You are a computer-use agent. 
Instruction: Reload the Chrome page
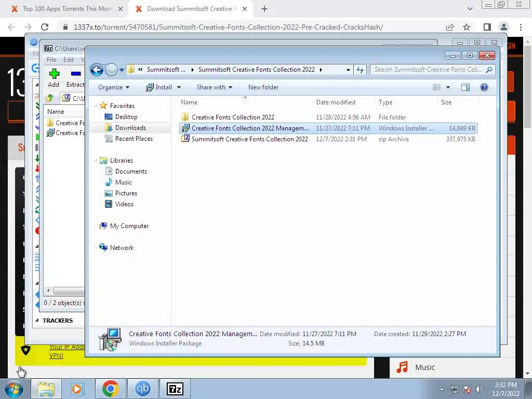pos(45,27)
